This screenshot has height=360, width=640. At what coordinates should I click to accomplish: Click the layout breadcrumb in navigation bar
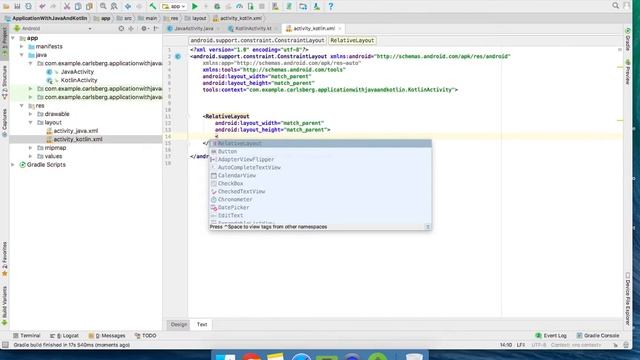click(x=196, y=18)
